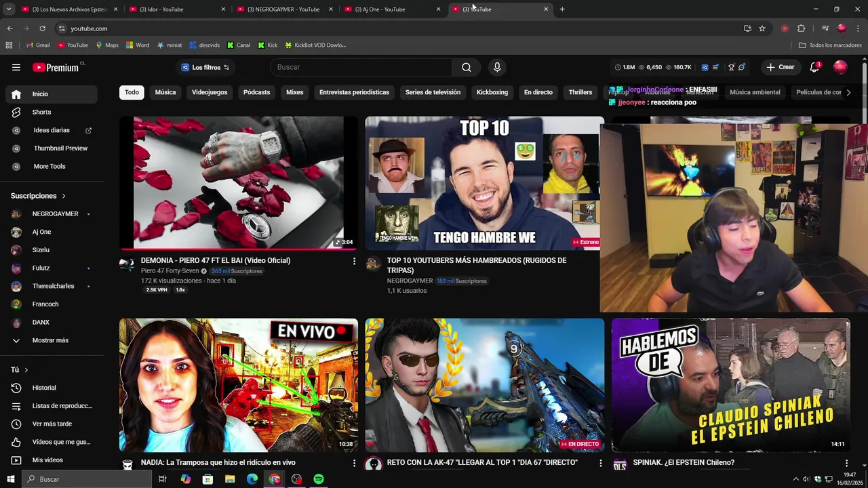Click the red record extension icon
This screenshot has height=488, width=868.
tap(785, 28)
